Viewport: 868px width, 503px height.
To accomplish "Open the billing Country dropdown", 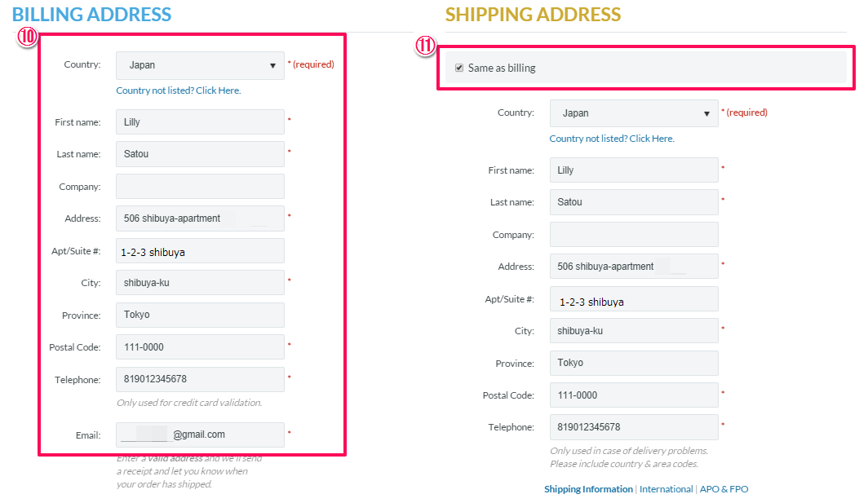I will pos(200,65).
